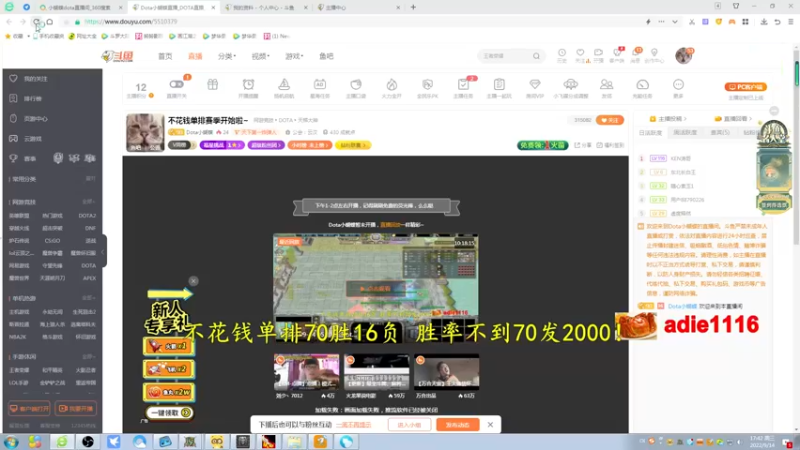Open a new browser tab

pos(413,7)
